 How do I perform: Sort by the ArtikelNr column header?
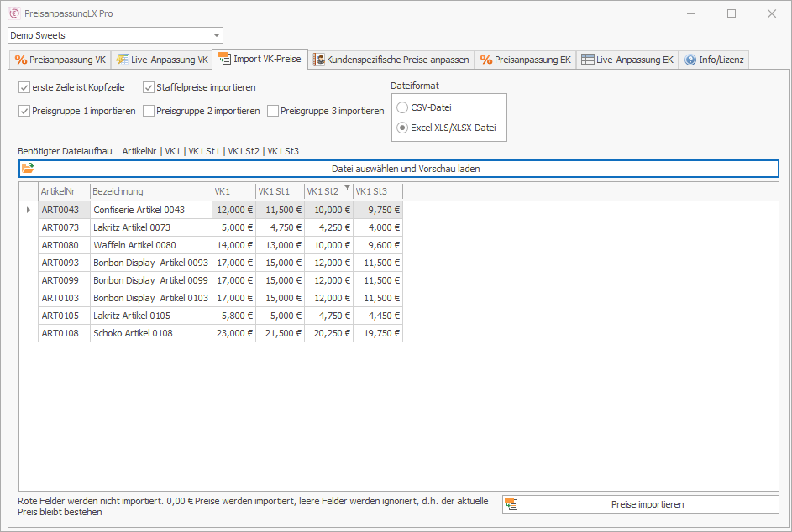[x=64, y=192]
